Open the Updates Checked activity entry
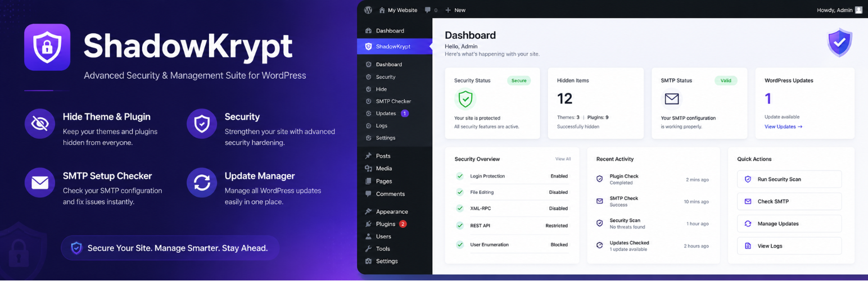Screen dimensions: 868x281 (653, 246)
